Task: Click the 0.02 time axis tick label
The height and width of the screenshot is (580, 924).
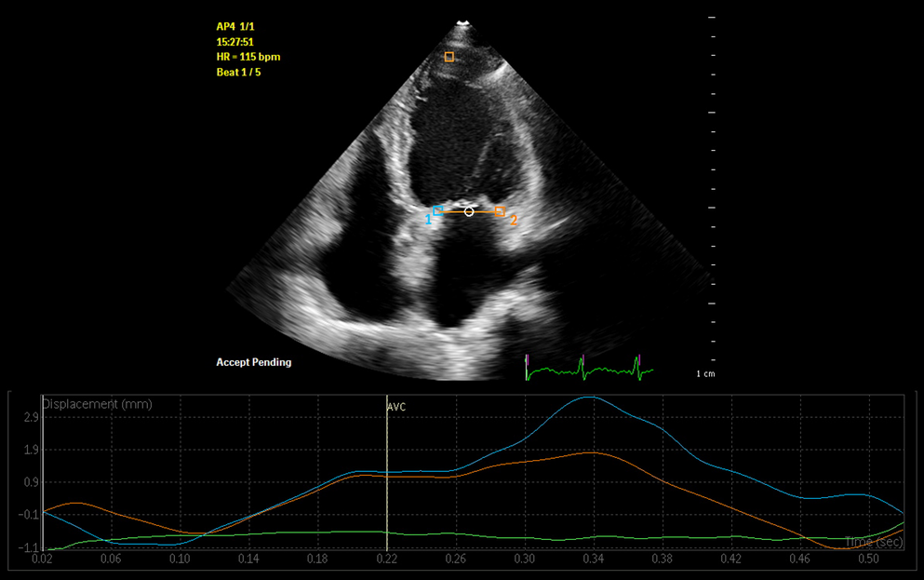Action: click(x=42, y=559)
